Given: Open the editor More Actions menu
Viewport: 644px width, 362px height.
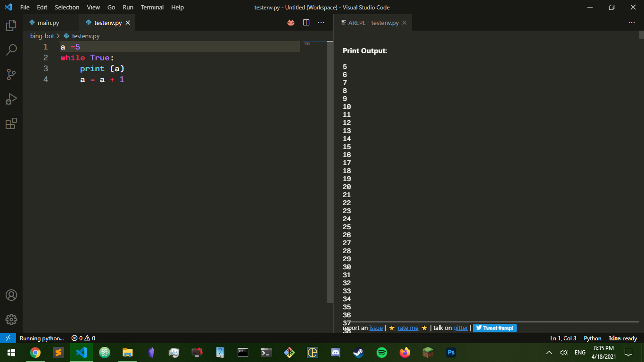Looking at the screenshot, I should [x=321, y=22].
